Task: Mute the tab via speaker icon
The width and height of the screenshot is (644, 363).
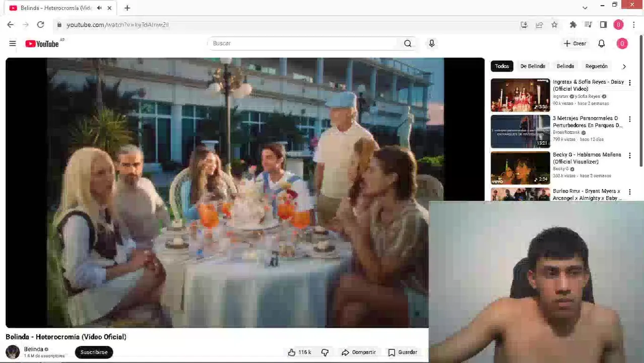Action: pos(99,8)
